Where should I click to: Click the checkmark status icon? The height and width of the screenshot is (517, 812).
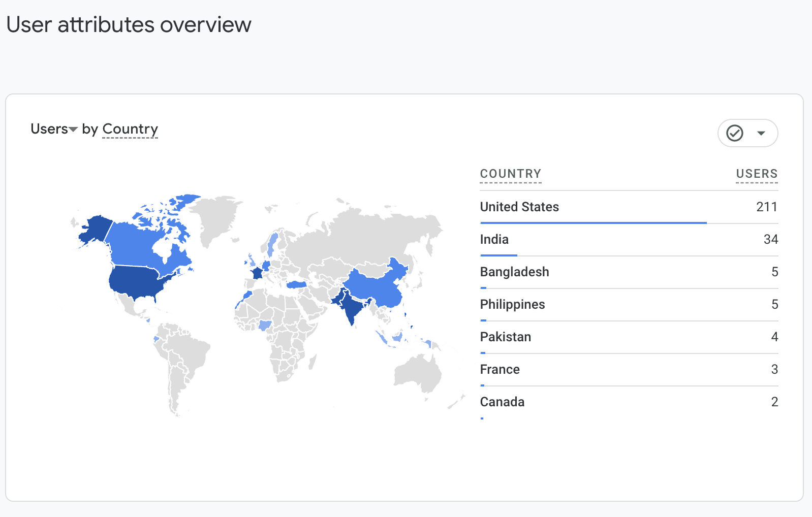(734, 133)
